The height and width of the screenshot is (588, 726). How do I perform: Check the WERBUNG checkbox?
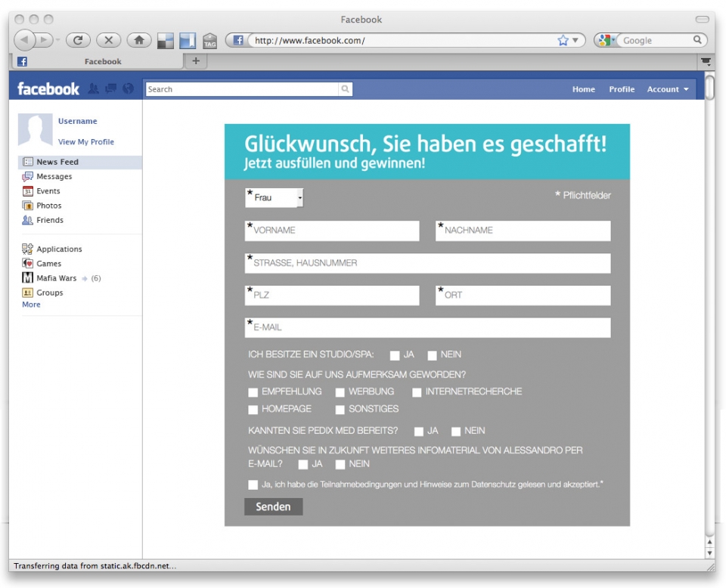point(340,392)
